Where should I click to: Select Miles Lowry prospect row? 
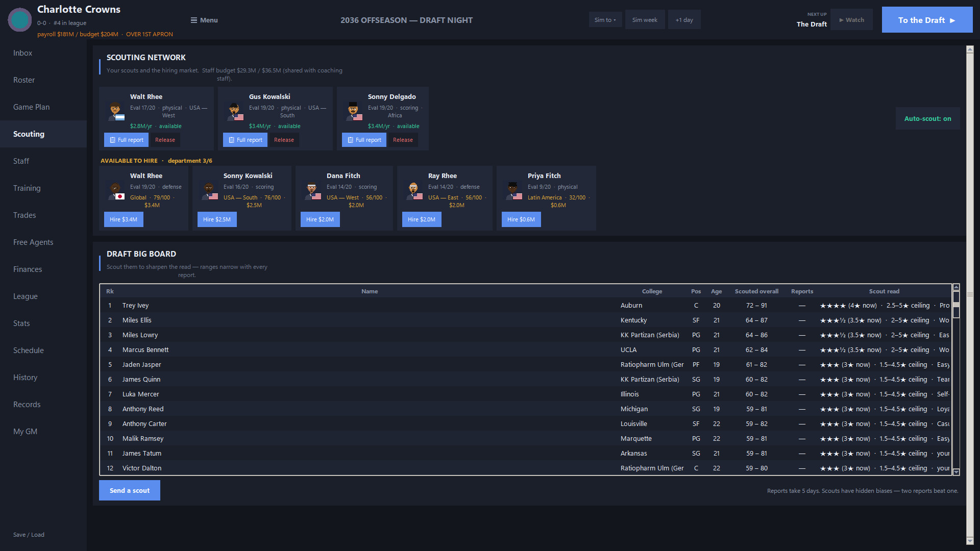tap(526, 335)
